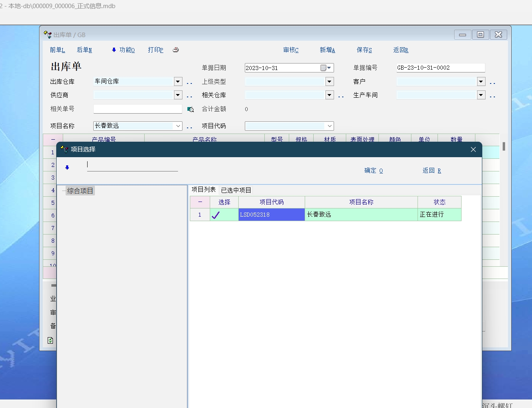532x408 pixels.
Task: Click the search input field in 项目选择 dialog
Action: pos(132,165)
